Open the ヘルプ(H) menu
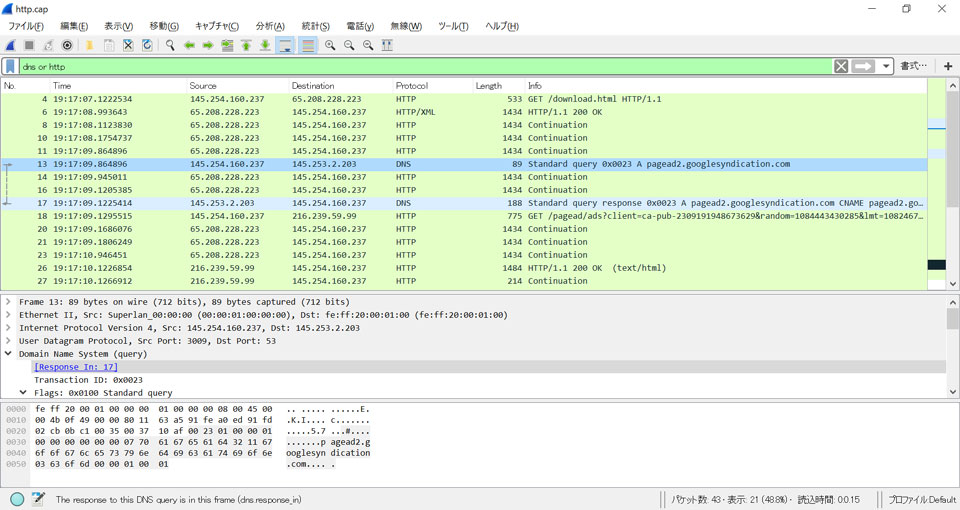Screen dimensions: 960x510 coord(502,26)
